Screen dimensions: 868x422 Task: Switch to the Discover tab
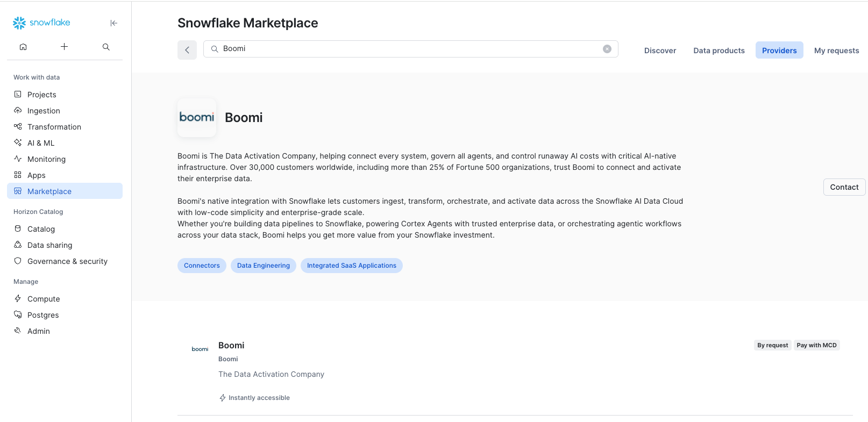pyautogui.click(x=660, y=51)
